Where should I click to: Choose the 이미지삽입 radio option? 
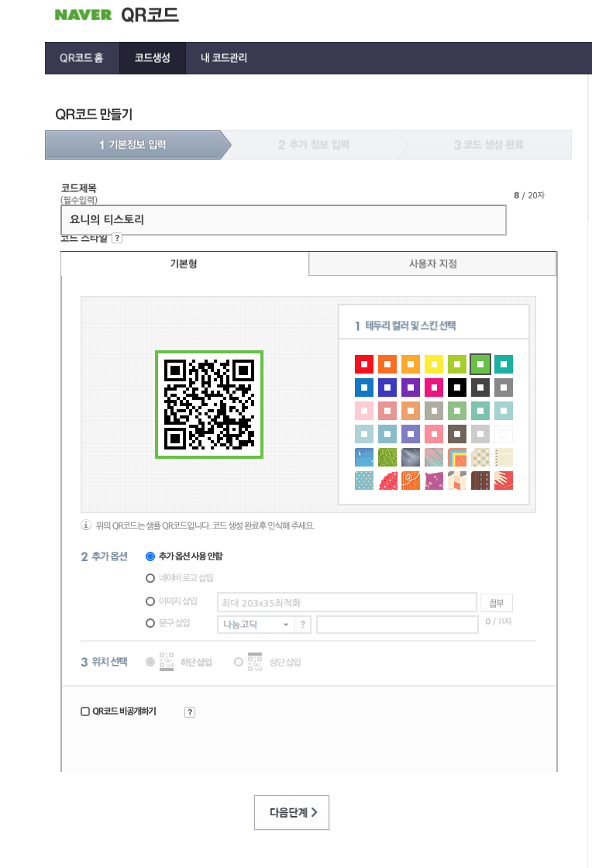point(150,601)
